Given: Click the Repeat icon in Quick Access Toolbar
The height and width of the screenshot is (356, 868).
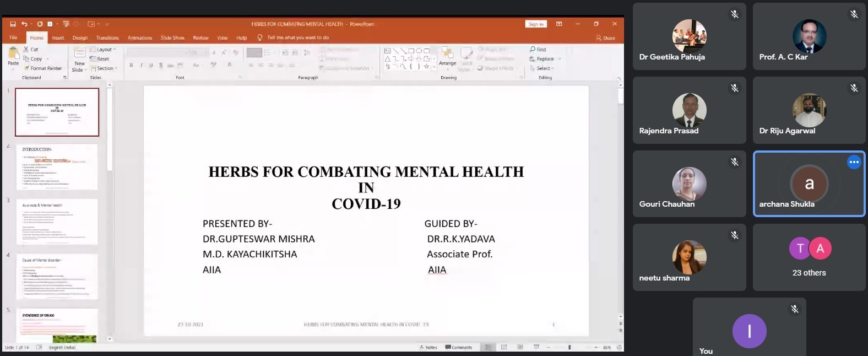Looking at the screenshot, I should click(40, 24).
